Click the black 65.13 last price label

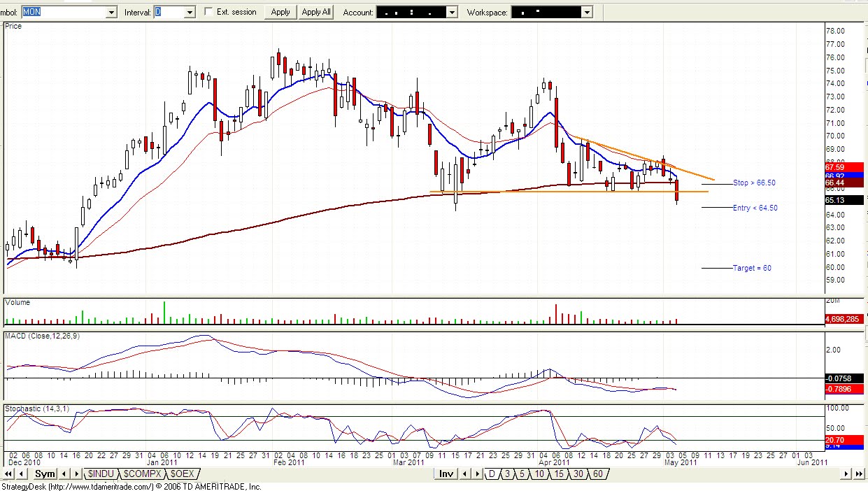click(x=845, y=200)
